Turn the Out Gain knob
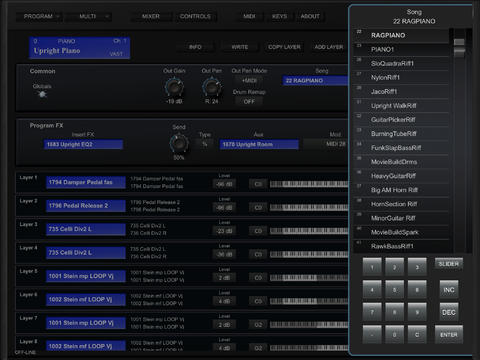Viewport: 480px width, 360px height. 174,87
